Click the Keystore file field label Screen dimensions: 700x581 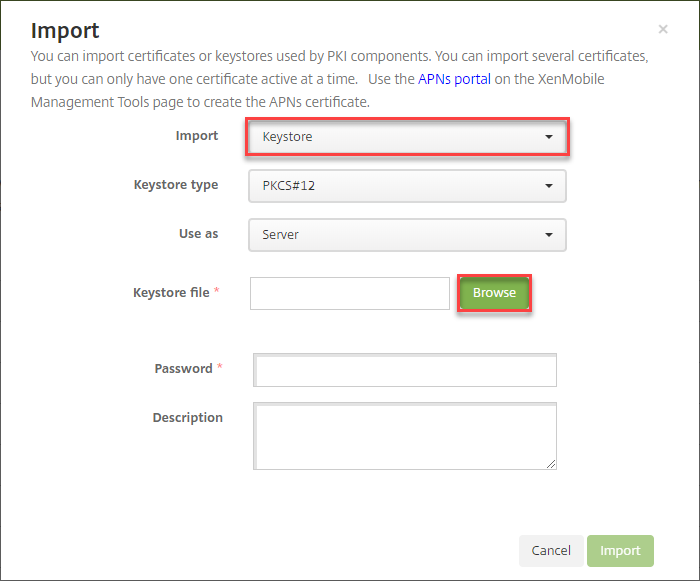[x=171, y=293]
